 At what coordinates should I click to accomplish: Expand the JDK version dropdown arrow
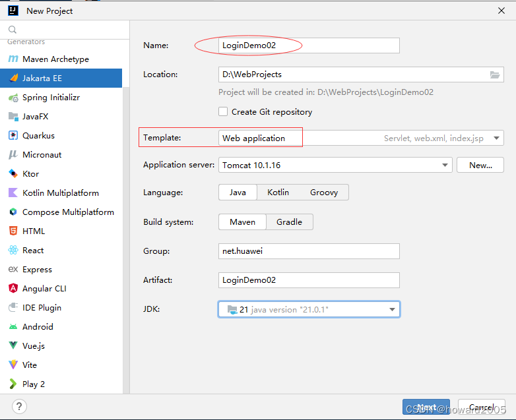coord(392,309)
